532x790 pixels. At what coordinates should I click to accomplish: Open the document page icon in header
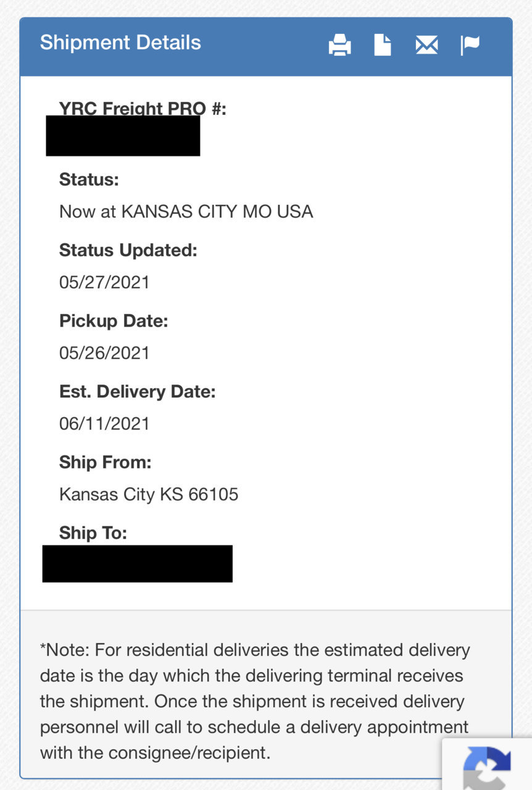[x=383, y=45]
